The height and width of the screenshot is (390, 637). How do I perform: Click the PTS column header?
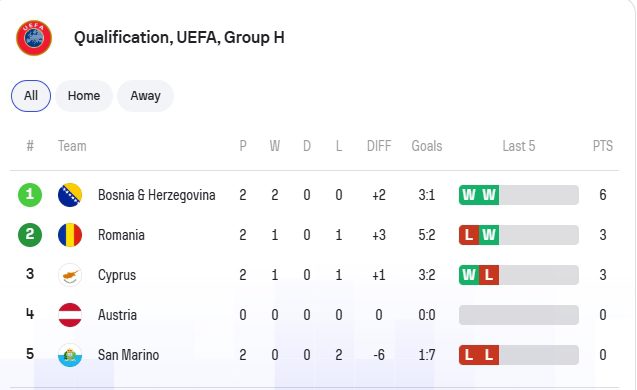(x=602, y=146)
